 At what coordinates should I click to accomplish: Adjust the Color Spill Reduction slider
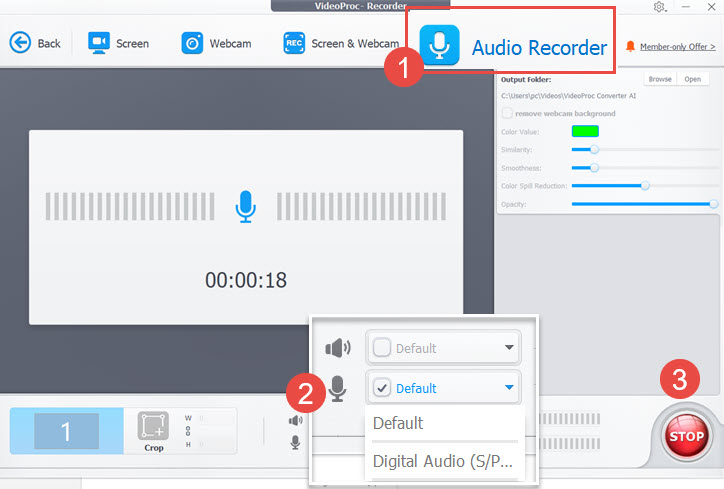pyautogui.click(x=645, y=186)
